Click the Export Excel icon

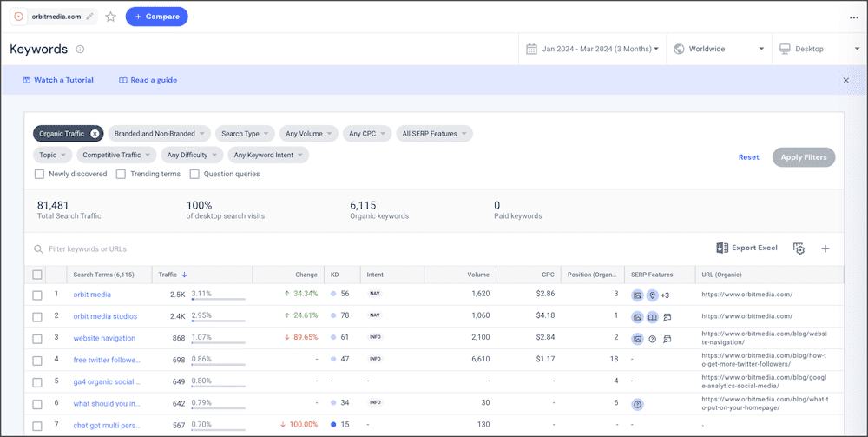coord(722,248)
